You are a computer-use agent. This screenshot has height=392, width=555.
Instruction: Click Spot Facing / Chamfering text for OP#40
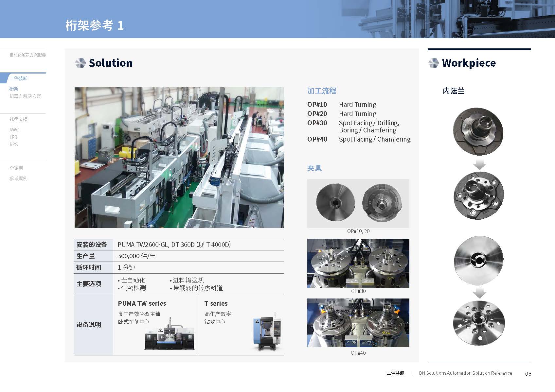(x=375, y=140)
